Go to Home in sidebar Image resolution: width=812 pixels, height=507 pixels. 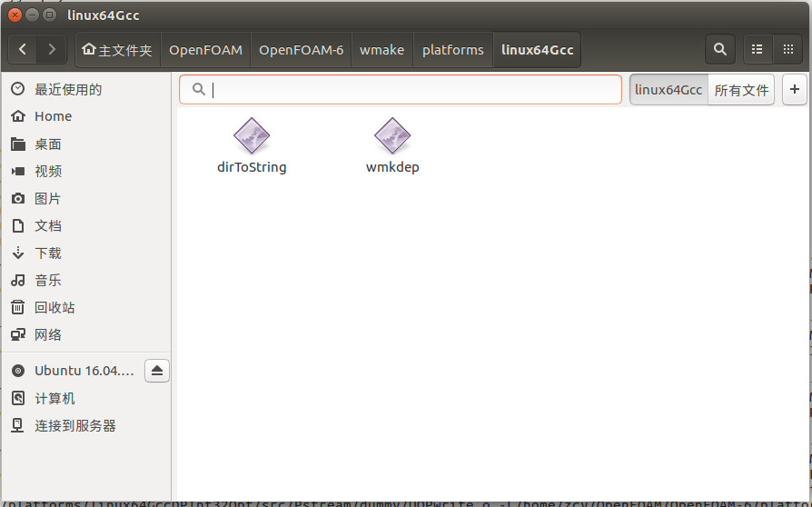tap(53, 116)
